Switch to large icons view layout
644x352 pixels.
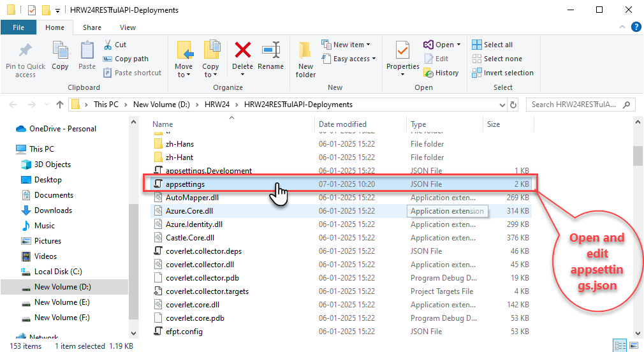point(634,346)
